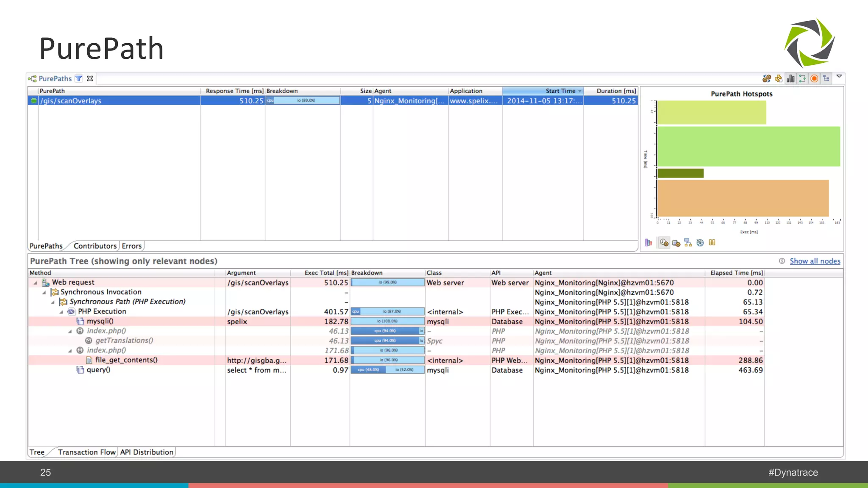The image size is (868, 488).
Task: Select the getTranslations() tree row
Action: [x=396, y=341]
